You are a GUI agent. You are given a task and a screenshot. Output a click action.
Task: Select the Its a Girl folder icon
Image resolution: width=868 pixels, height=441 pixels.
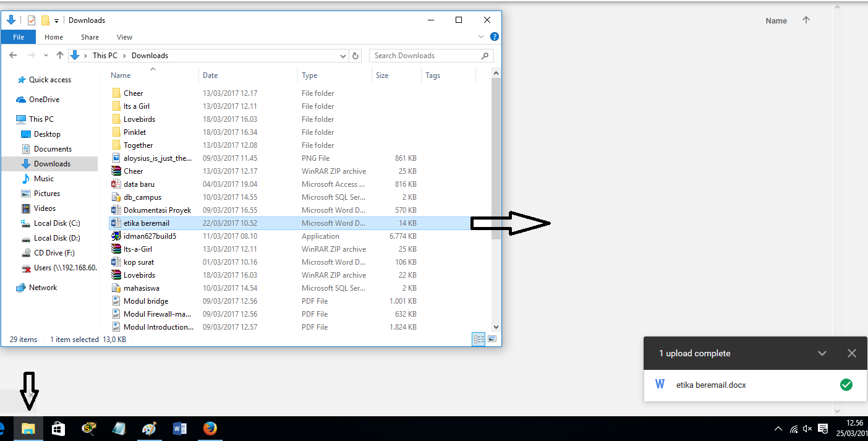click(116, 106)
